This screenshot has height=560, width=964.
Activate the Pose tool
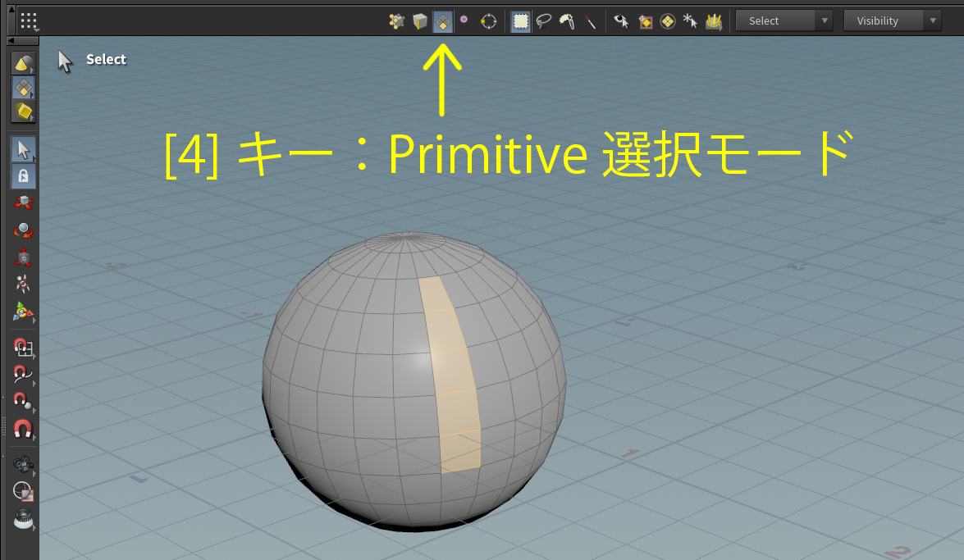point(23,284)
